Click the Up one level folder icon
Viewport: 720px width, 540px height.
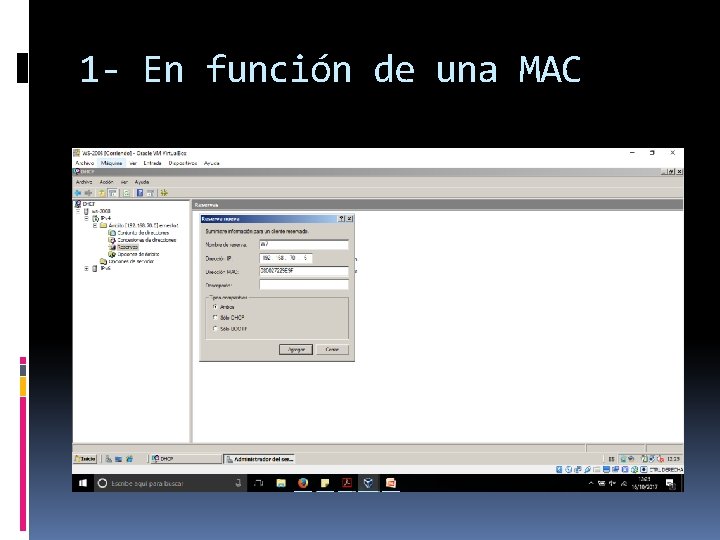tap(101, 193)
